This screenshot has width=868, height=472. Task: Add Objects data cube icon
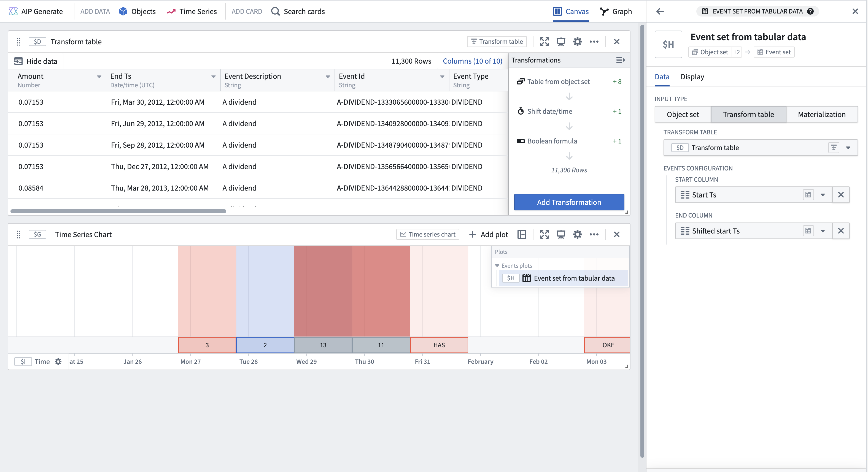123,12
